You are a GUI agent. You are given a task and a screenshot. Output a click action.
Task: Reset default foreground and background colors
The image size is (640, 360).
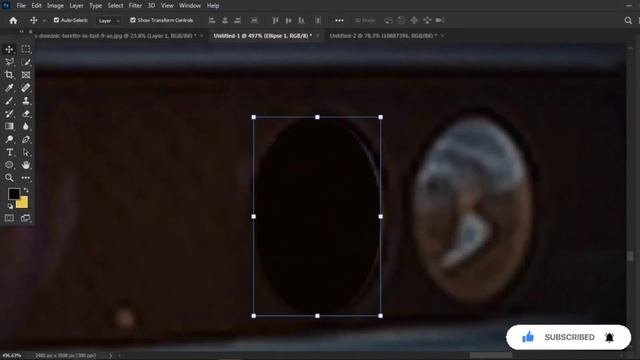coord(10,206)
